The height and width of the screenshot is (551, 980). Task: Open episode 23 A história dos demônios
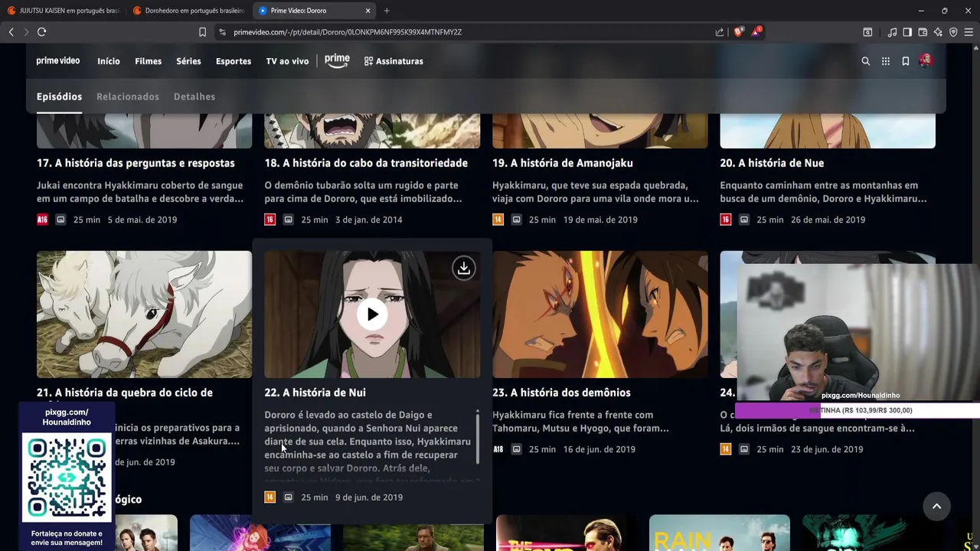click(x=561, y=393)
